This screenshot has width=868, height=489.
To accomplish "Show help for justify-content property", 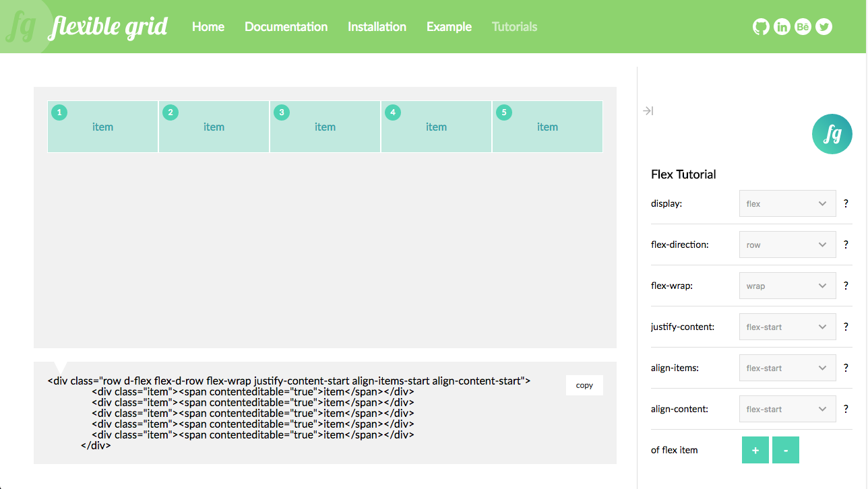I will tap(846, 327).
